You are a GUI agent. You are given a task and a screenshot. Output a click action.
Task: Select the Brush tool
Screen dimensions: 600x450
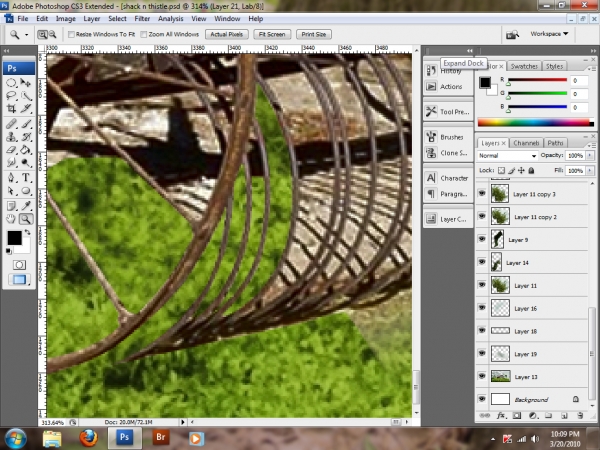(26, 124)
